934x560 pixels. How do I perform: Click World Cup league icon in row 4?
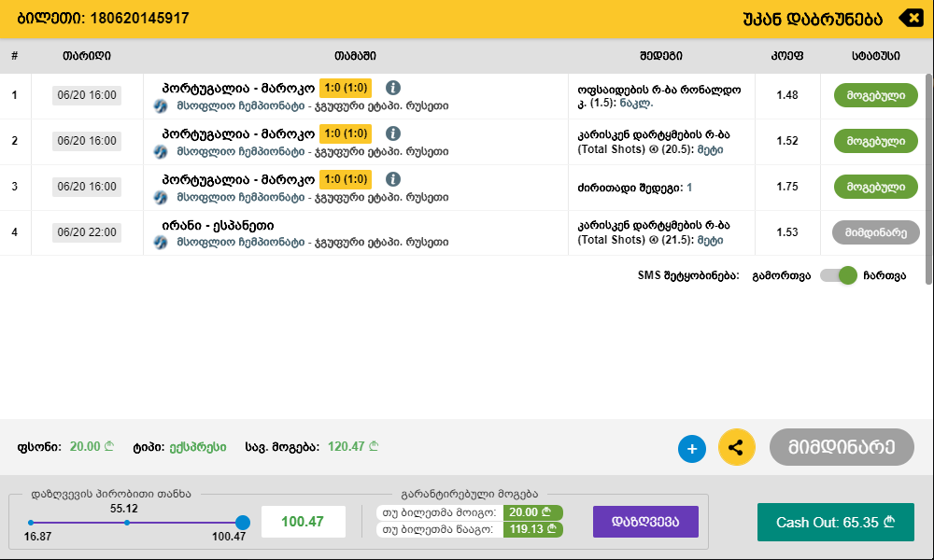pyautogui.click(x=161, y=243)
